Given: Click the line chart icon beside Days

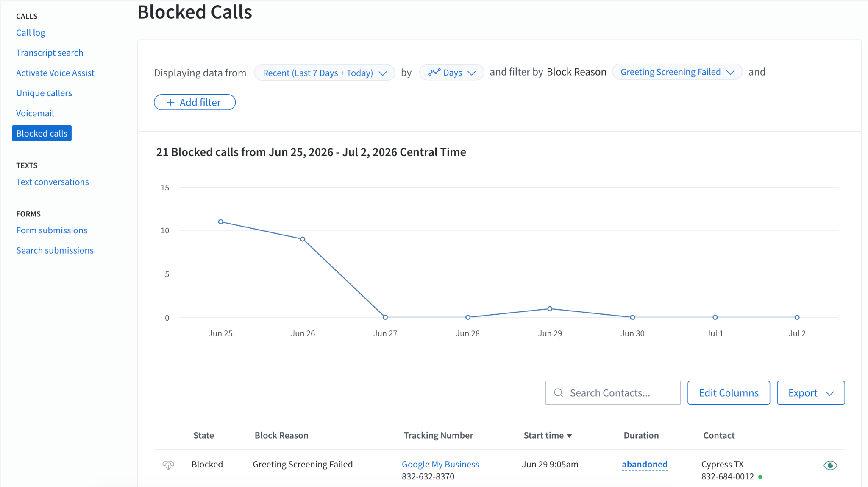Looking at the screenshot, I should [x=434, y=73].
